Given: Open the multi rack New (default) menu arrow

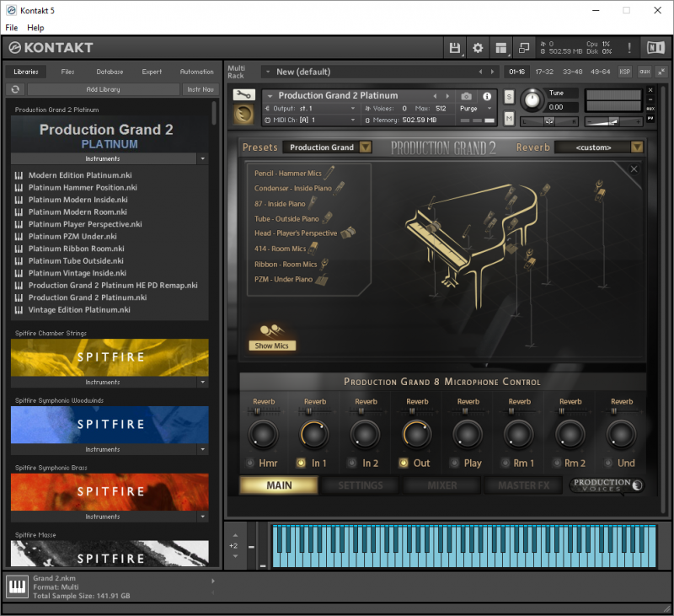Looking at the screenshot, I should coord(268,72).
